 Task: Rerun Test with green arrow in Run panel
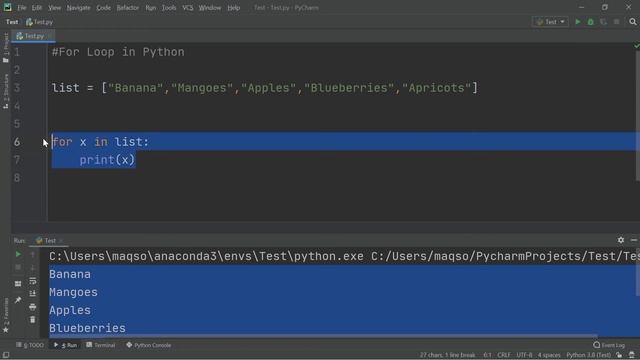pyautogui.click(x=18, y=254)
